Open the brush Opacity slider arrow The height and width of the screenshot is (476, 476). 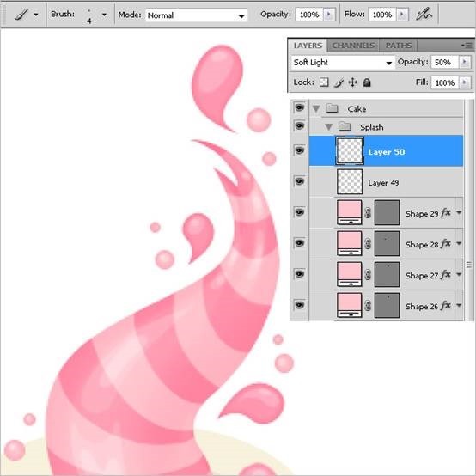tap(329, 15)
